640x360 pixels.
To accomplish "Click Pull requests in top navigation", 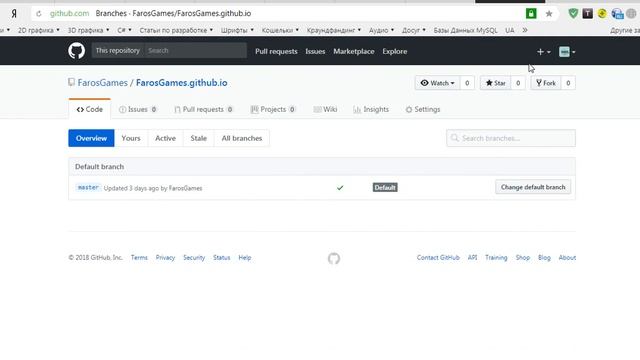I will [x=276, y=51].
